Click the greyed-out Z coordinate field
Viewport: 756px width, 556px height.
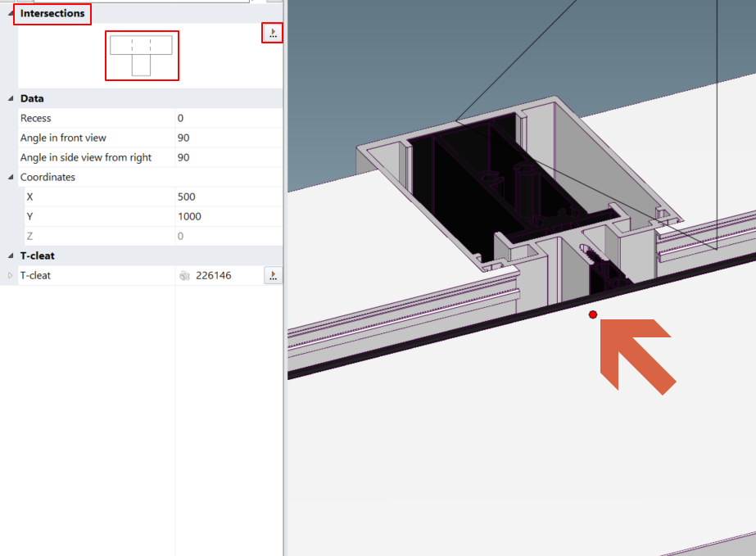coord(228,236)
